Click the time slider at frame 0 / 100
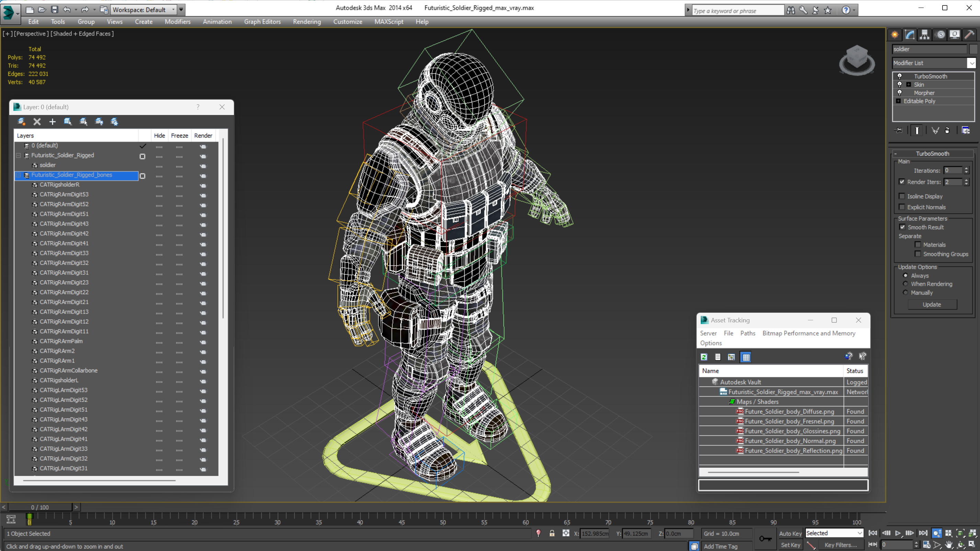The height and width of the screenshot is (551, 980). pyautogui.click(x=40, y=507)
